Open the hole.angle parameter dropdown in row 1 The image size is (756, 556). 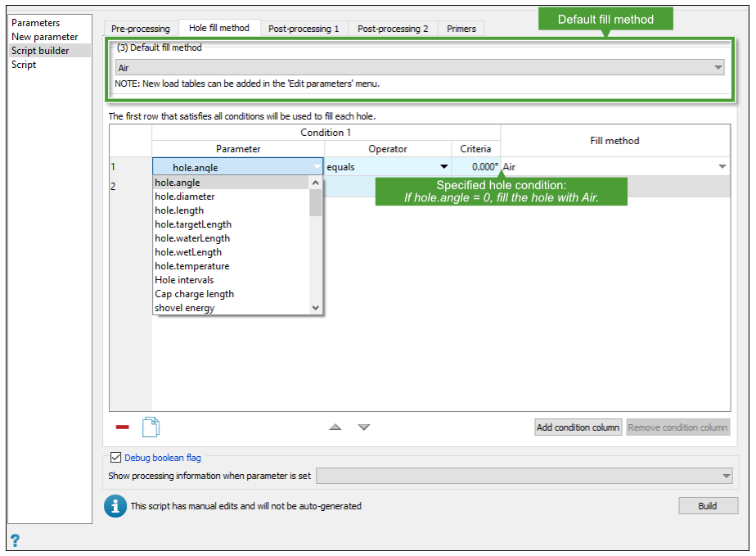click(x=238, y=167)
